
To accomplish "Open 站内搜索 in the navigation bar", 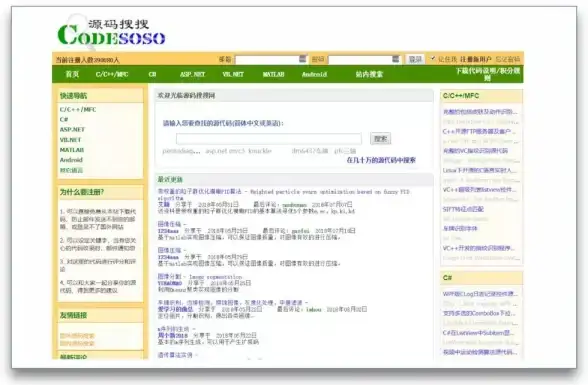I will coord(369,74).
